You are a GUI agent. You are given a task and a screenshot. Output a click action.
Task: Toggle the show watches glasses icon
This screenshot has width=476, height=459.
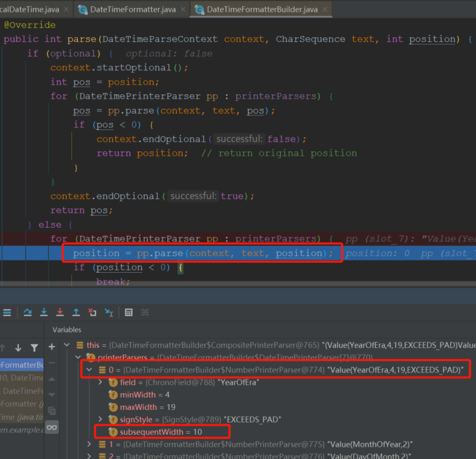(x=52, y=427)
